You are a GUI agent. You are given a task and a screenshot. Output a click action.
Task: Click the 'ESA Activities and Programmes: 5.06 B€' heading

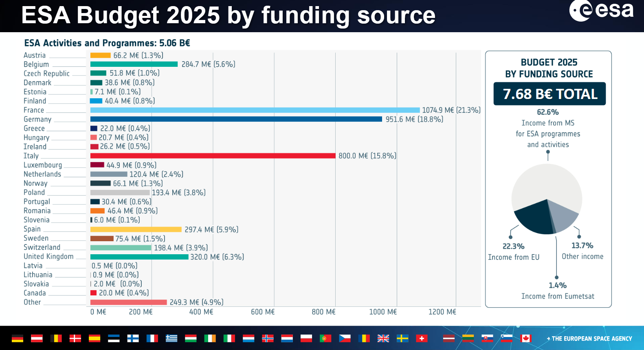click(107, 43)
